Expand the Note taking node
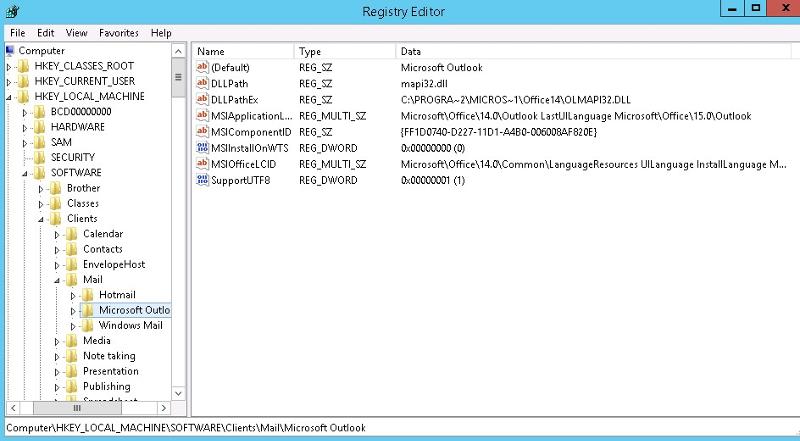The image size is (800, 441). (57, 357)
